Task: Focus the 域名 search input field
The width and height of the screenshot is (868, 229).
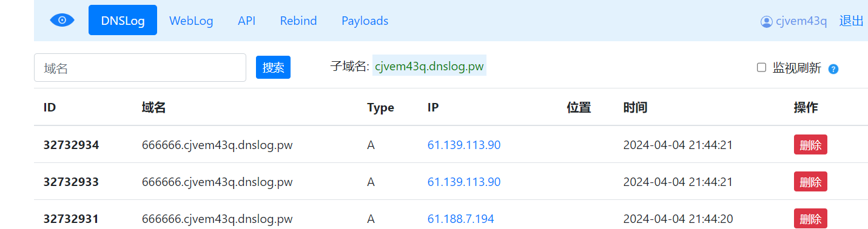Action: (x=140, y=68)
